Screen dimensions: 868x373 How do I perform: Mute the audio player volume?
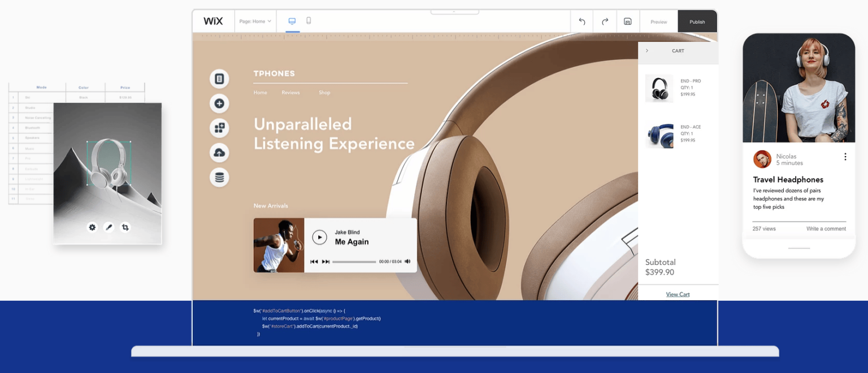407,262
